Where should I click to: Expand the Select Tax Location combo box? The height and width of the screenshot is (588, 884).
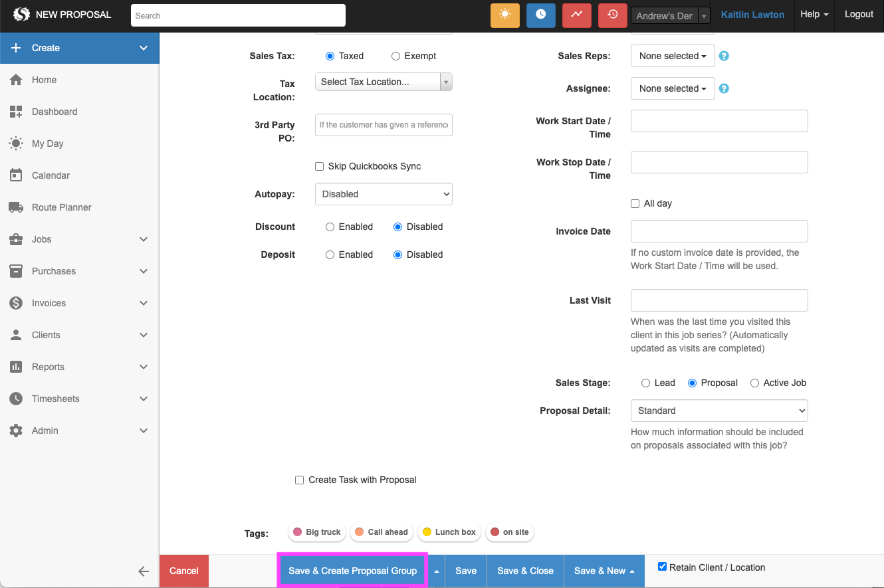tap(384, 82)
